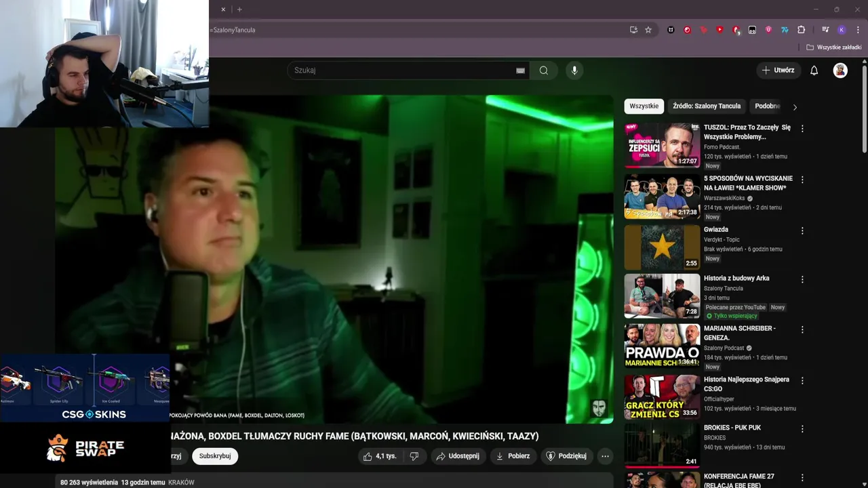The image size is (868, 488).
Task: Select the Wszystkie filter chip
Action: click(x=644, y=106)
